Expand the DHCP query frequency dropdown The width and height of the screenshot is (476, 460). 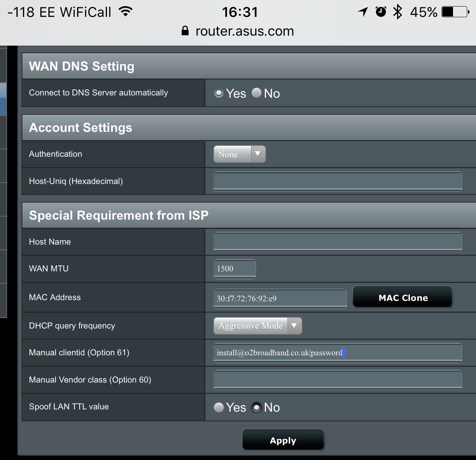click(258, 326)
